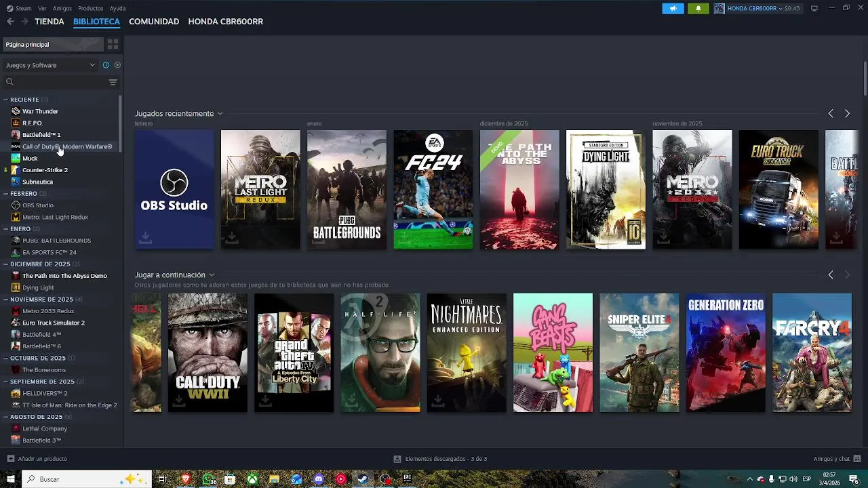Open the Juegos y Software filter dropdown
The height and width of the screenshot is (488, 868).
pos(51,65)
